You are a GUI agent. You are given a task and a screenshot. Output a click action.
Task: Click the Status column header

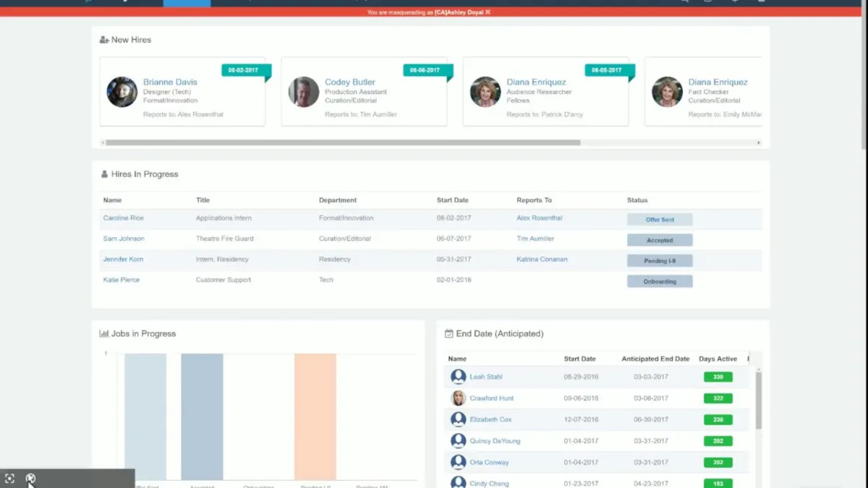point(637,200)
